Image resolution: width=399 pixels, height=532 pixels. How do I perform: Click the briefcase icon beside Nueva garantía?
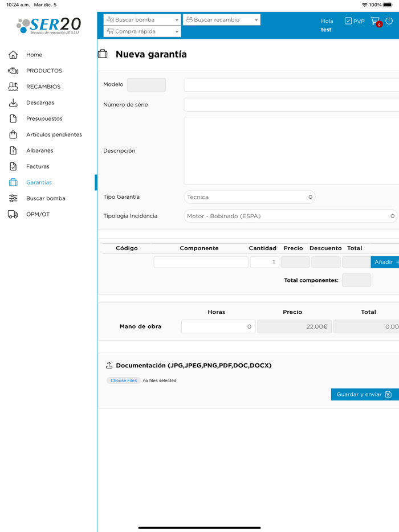click(x=103, y=54)
